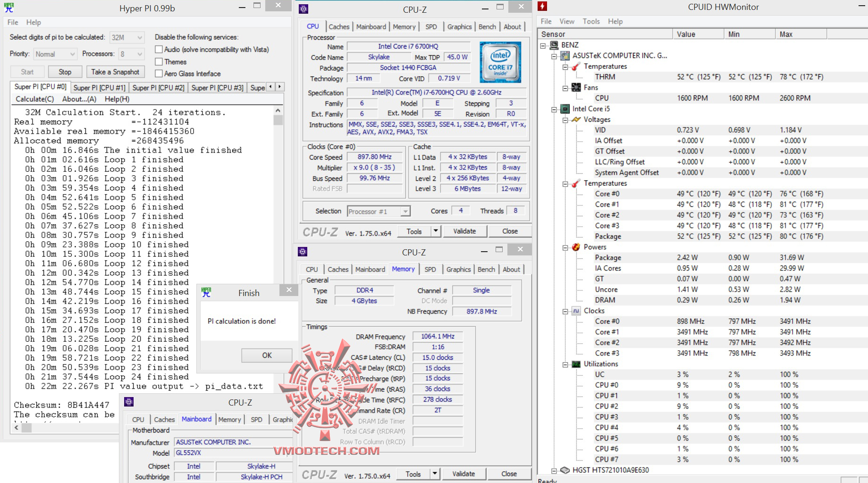Open the File menu in Hyper PI
The height and width of the screenshot is (483, 868).
pos(13,22)
